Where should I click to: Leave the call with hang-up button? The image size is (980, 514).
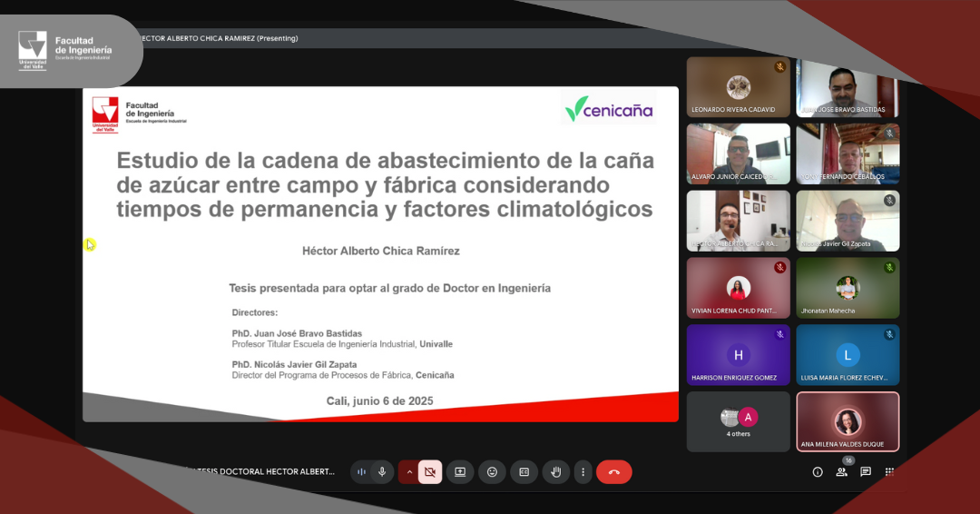pos(614,472)
